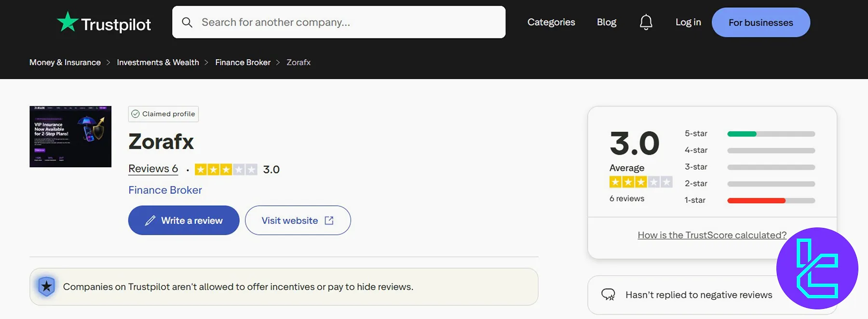The width and height of the screenshot is (868, 319).
Task: Click the Visit website button
Action: pos(298,220)
